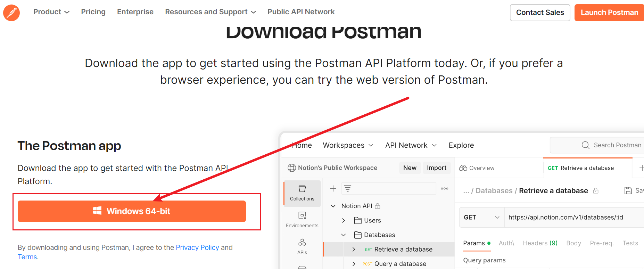
Task: Open APIs in the sidebar
Action: (302, 246)
